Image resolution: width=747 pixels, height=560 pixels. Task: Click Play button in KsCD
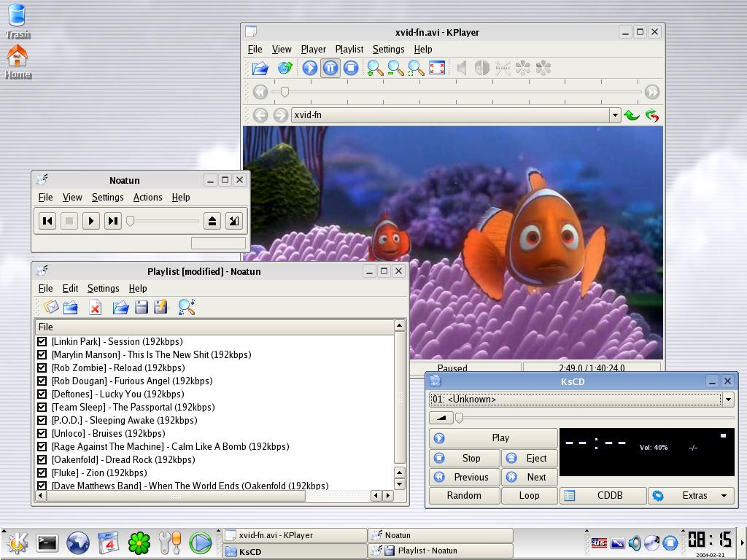[493, 437]
